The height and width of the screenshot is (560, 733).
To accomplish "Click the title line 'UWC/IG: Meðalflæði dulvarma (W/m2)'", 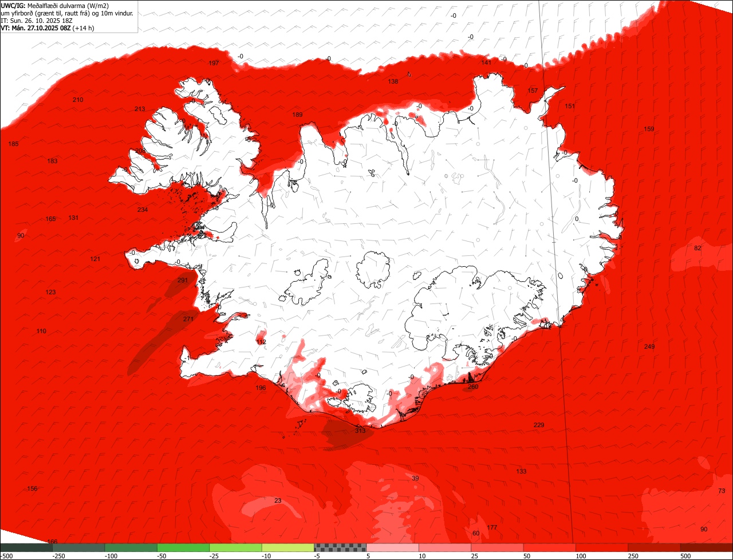I will pyautogui.click(x=55, y=6).
